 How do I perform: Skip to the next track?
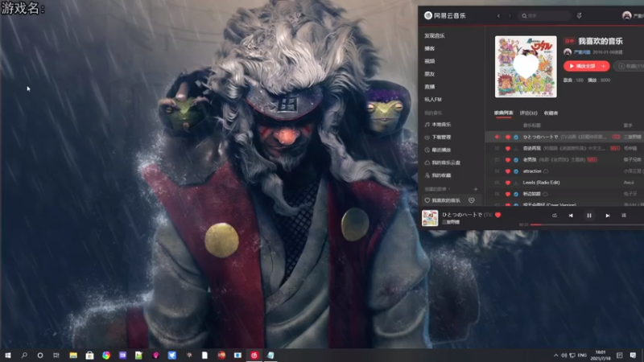(x=608, y=216)
